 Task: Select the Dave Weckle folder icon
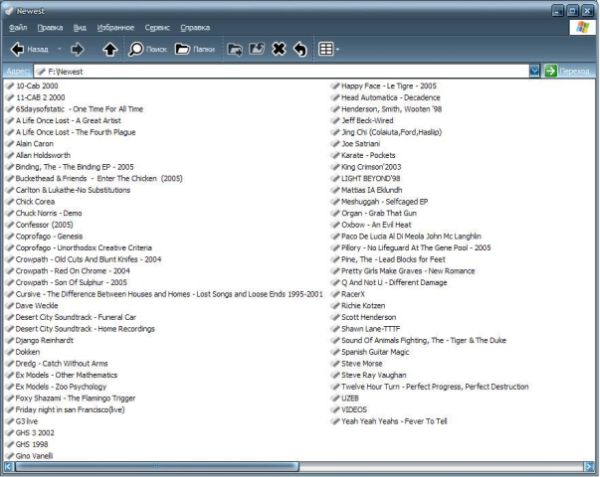pyautogui.click(x=10, y=305)
